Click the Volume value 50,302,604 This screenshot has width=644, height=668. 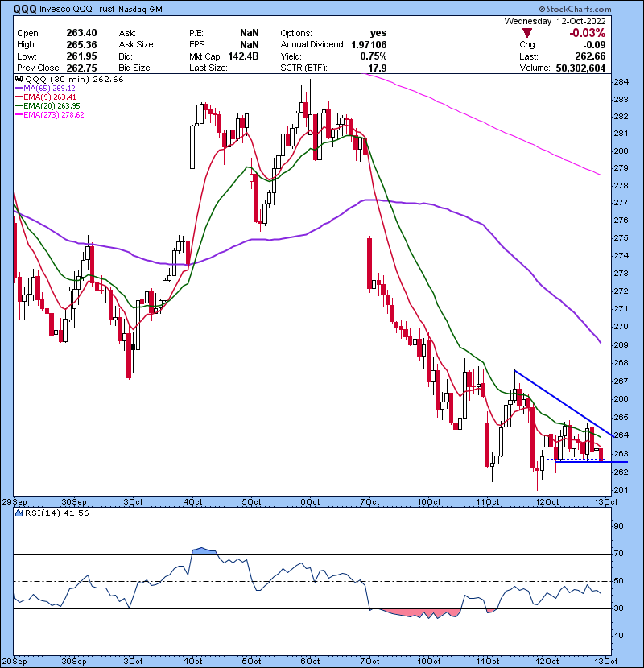tap(580, 68)
